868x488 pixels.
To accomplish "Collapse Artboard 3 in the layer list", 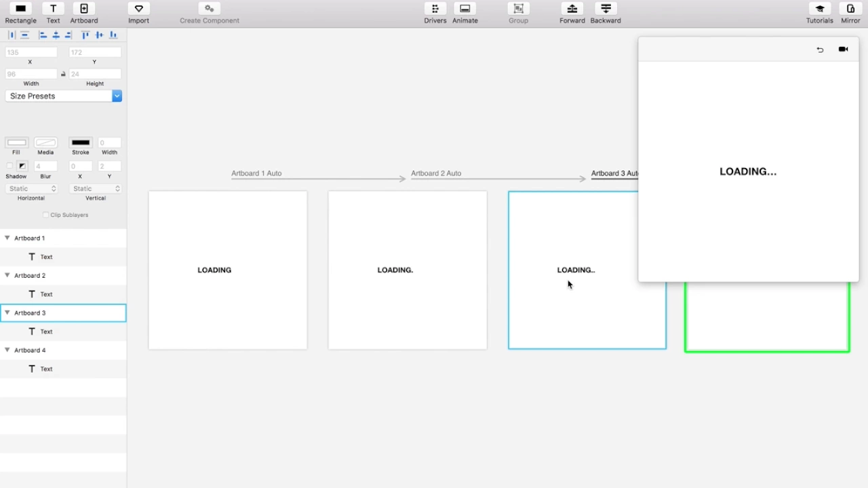I will [x=7, y=312].
